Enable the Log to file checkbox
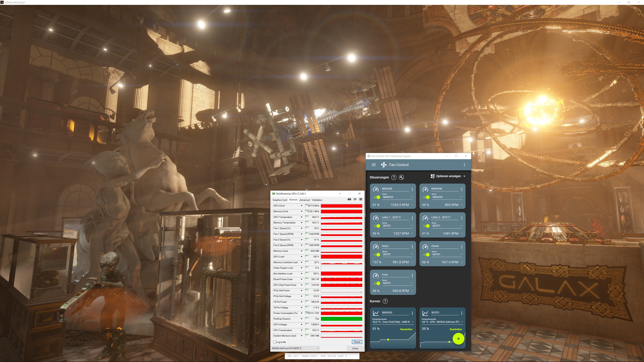 point(275,342)
